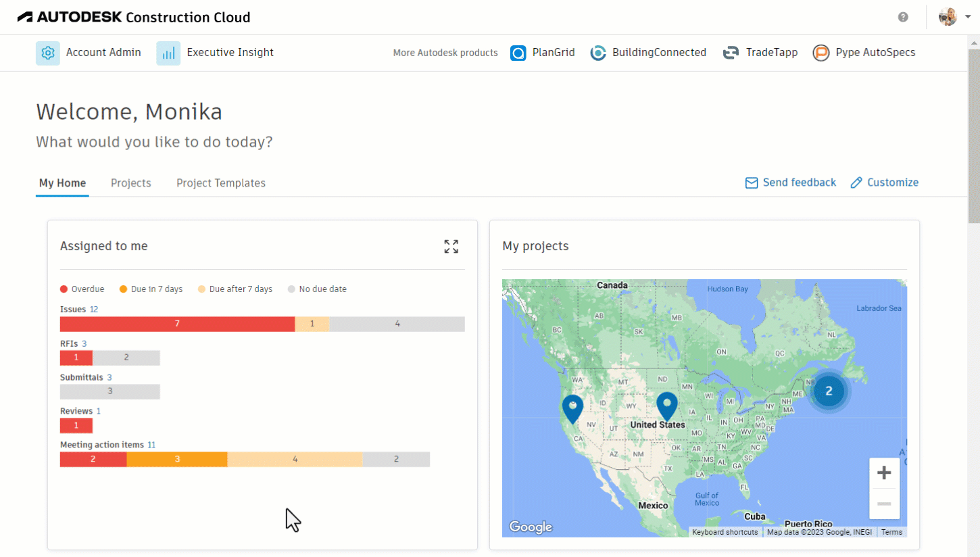The height and width of the screenshot is (557, 980).
Task: Open Account Admin gear icon
Action: coord(47,53)
